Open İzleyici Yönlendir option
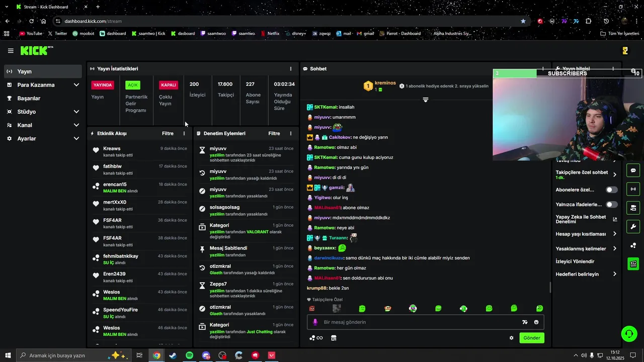The width and height of the screenshot is (644, 362). [575, 261]
